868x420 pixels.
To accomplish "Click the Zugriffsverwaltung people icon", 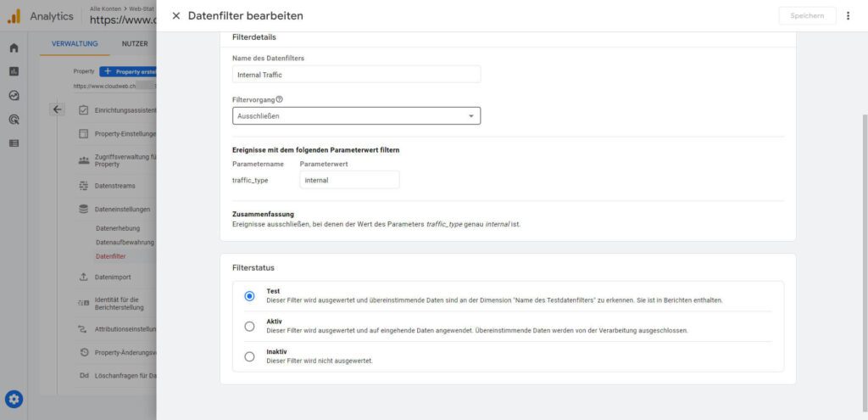I will [x=84, y=160].
